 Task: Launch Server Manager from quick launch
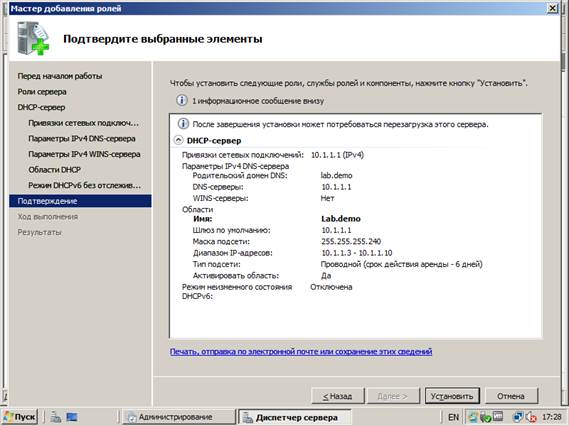pos(56,417)
